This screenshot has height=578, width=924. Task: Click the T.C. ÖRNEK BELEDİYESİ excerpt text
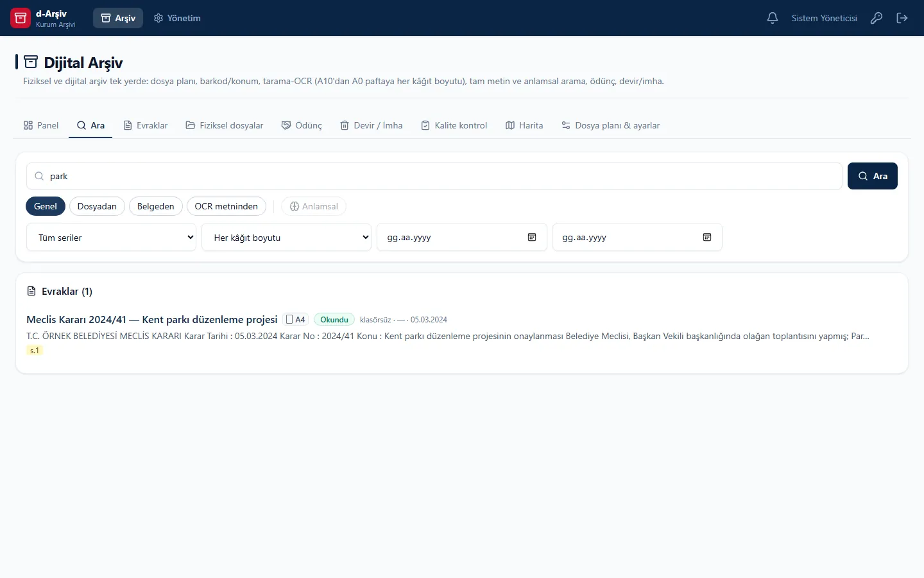448,336
